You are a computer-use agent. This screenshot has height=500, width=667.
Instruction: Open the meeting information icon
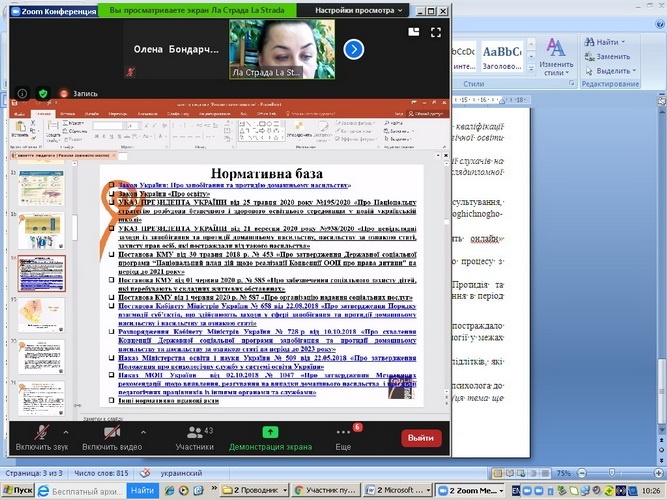[22, 93]
